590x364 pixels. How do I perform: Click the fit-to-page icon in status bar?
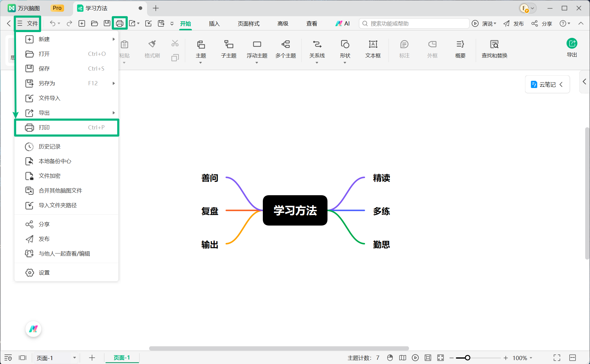pyautogui.click(x=428, y=358)
